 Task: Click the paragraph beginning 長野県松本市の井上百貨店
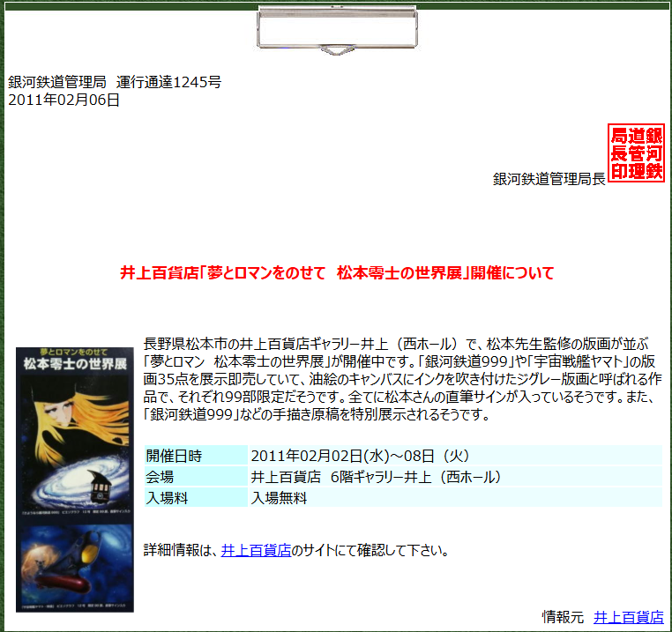point(403,379)
